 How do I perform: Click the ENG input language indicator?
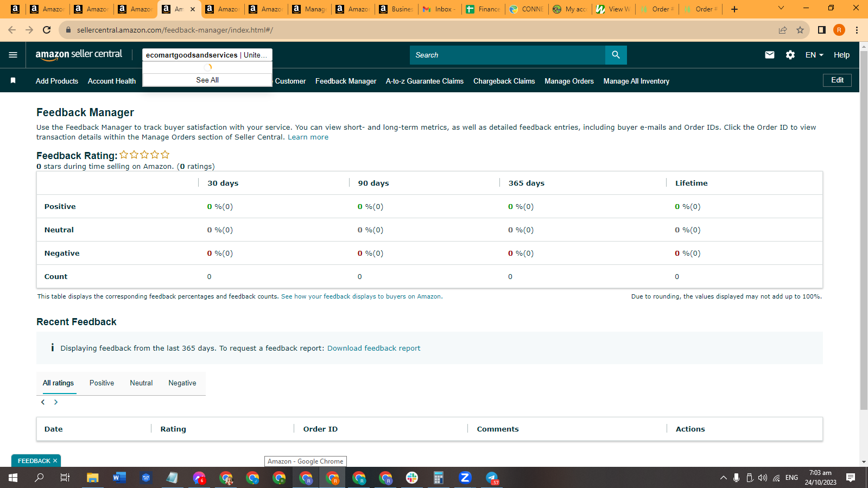(791, 478)
